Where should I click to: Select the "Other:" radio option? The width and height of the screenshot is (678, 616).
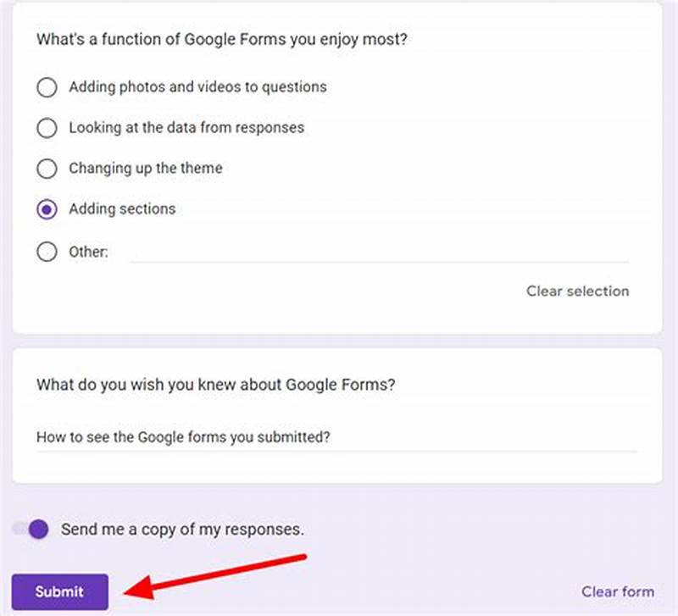click(47, 252)
